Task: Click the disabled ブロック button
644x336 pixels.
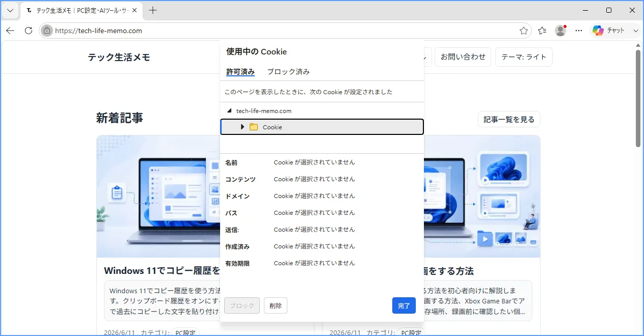Action: point(242,305)
